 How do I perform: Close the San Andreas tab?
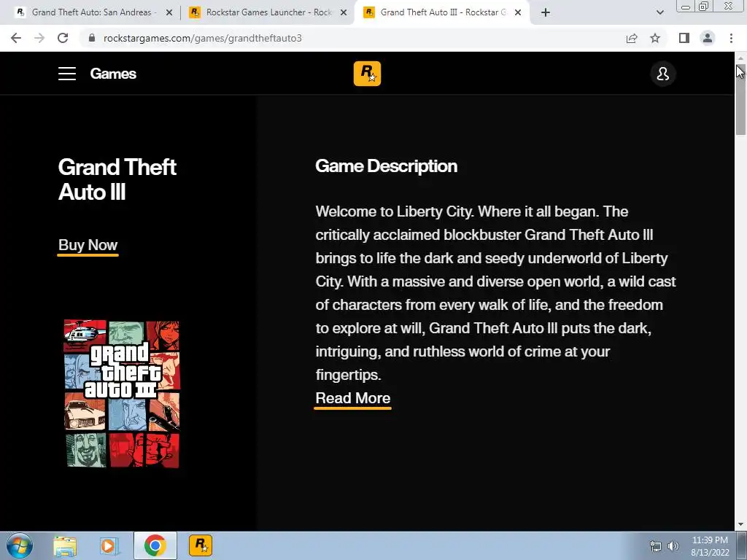[x=169, y=12]
